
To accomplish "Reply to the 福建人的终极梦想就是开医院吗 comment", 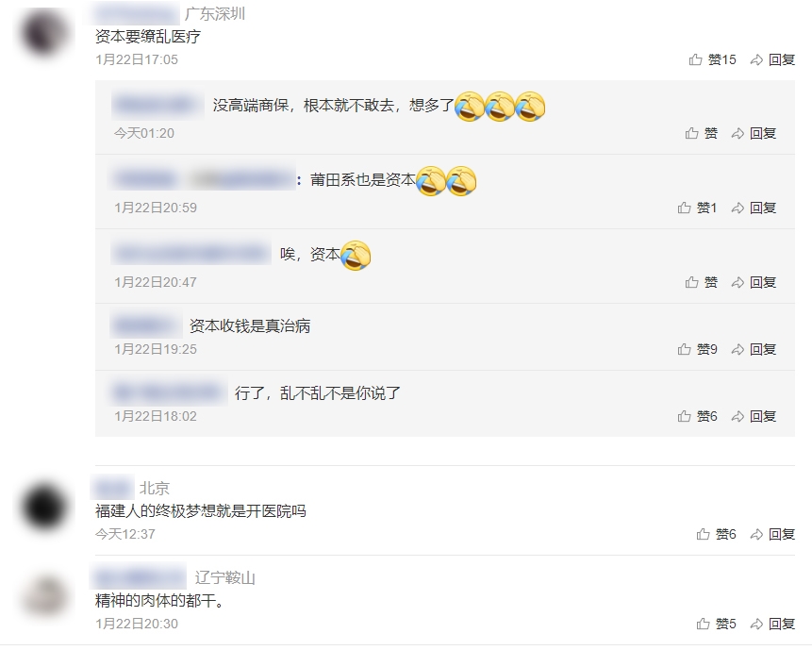I will (772, 534).
